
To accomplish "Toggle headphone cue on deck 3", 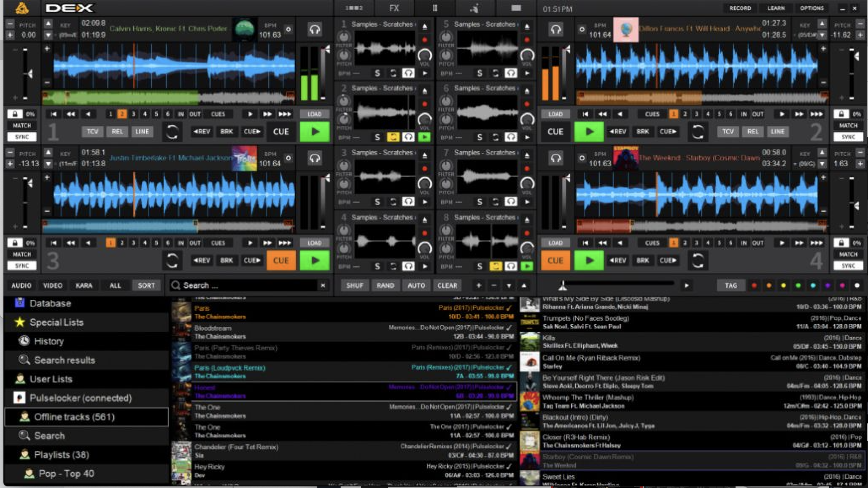I will click(x=315, y=158).
